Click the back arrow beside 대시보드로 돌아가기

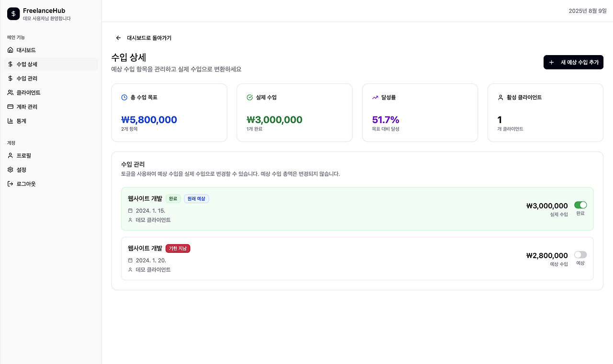click(x=119, y=38)
